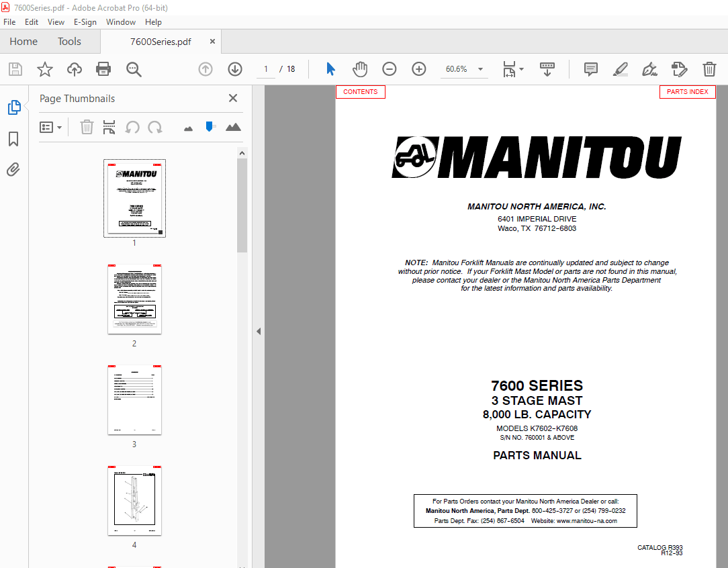This screenshot has height=568, width=728.
Task: Print the document
Action: 103,69
